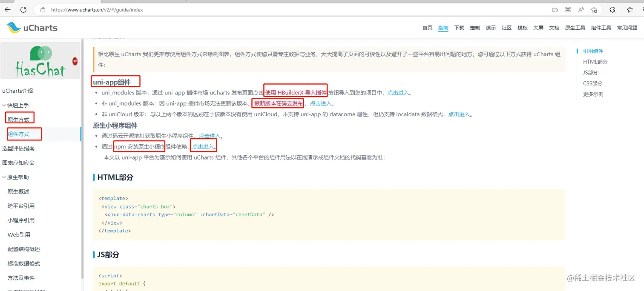Open Web引用 in sidebar
Screen dimensions: 644x291
click(19, 234)
